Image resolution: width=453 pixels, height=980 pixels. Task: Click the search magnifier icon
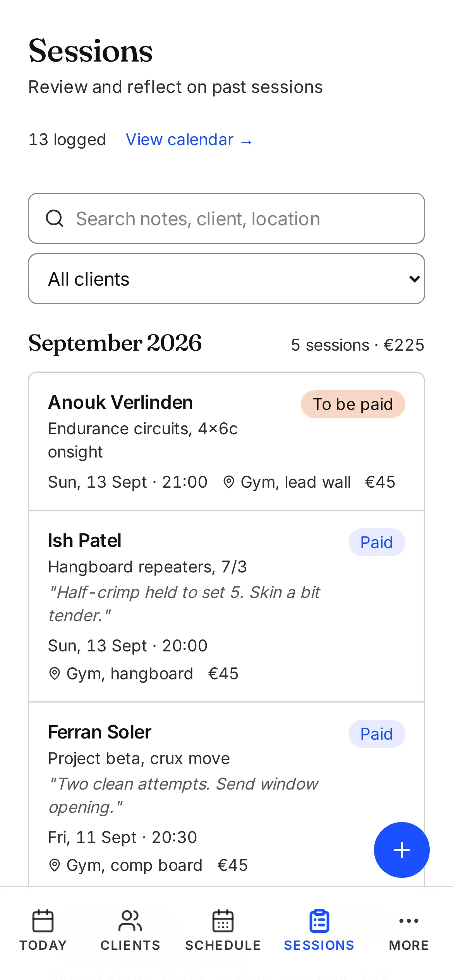tap(55, 218)
